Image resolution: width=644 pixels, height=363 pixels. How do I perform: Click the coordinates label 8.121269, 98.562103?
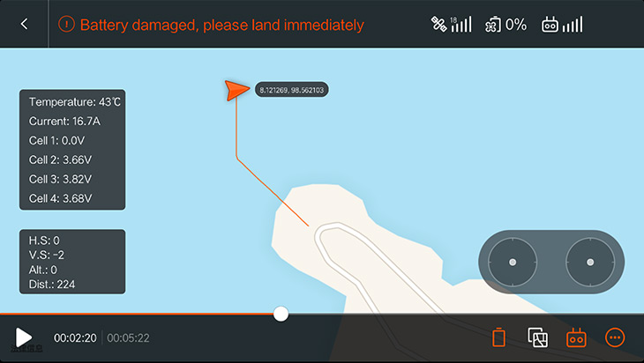click(292, 90)
